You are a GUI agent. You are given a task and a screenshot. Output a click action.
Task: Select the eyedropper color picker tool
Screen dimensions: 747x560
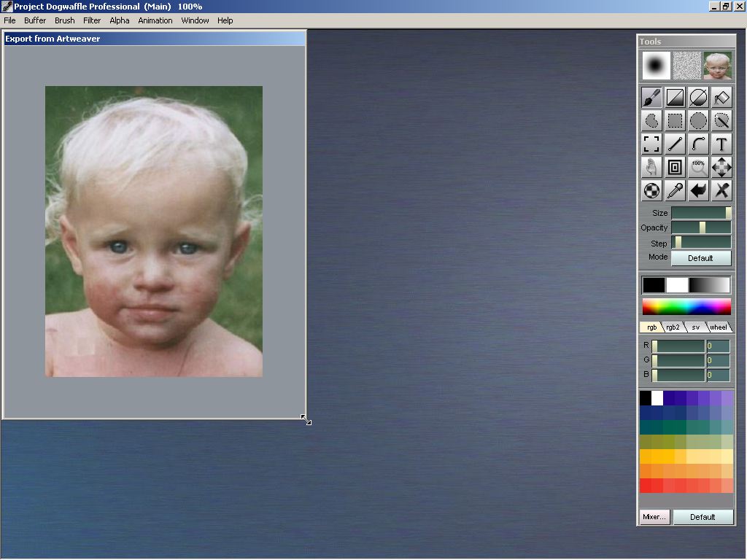(x=675, y=190)
